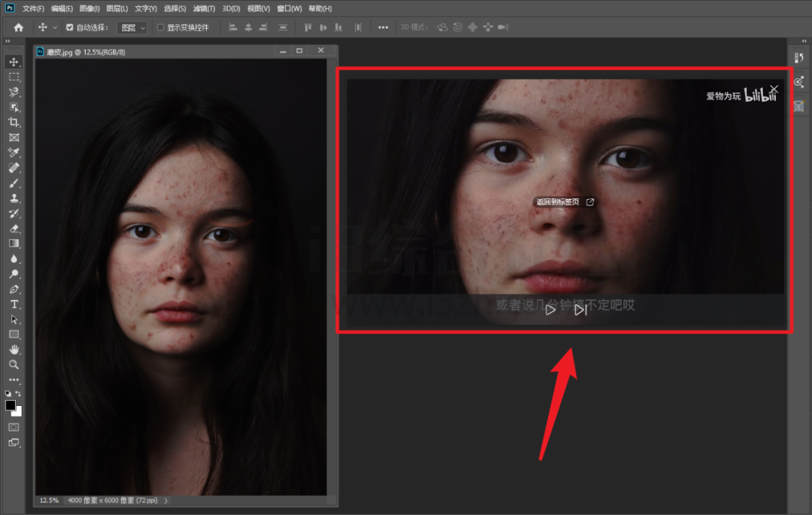Align top edges icon
Viewport: 812px width, 515px height.
[308, 27]
